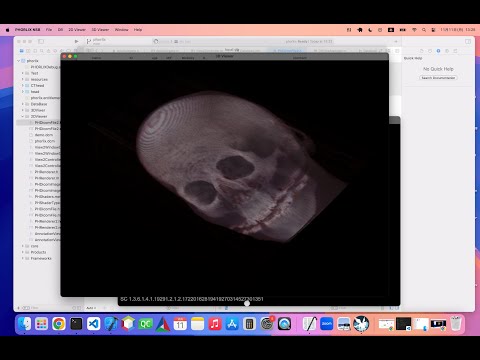The width and height of the screenshot is (480, 360).
Task: Select the Project navigator folder icon
Action: pyautogui.click(x=22, y=51)
